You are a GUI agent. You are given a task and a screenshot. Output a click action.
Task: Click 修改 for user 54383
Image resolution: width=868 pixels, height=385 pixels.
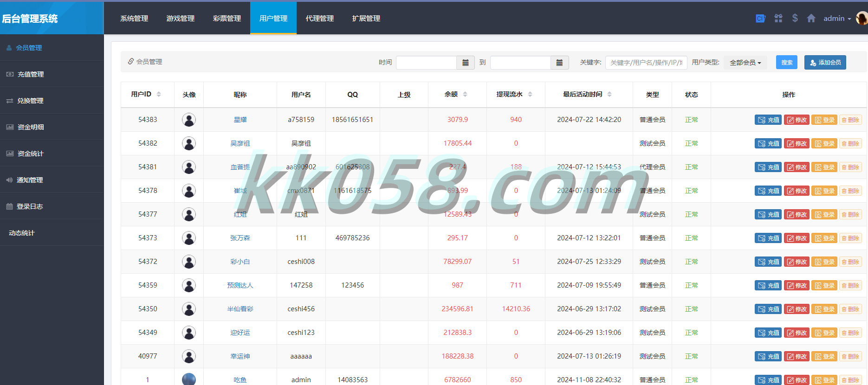coord(797,120)
